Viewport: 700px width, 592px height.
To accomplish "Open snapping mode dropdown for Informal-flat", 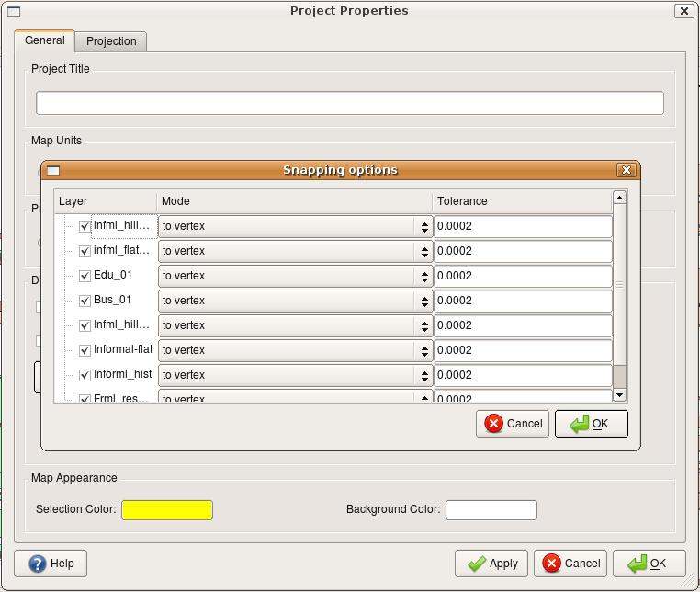I will [x=295, y=350].
